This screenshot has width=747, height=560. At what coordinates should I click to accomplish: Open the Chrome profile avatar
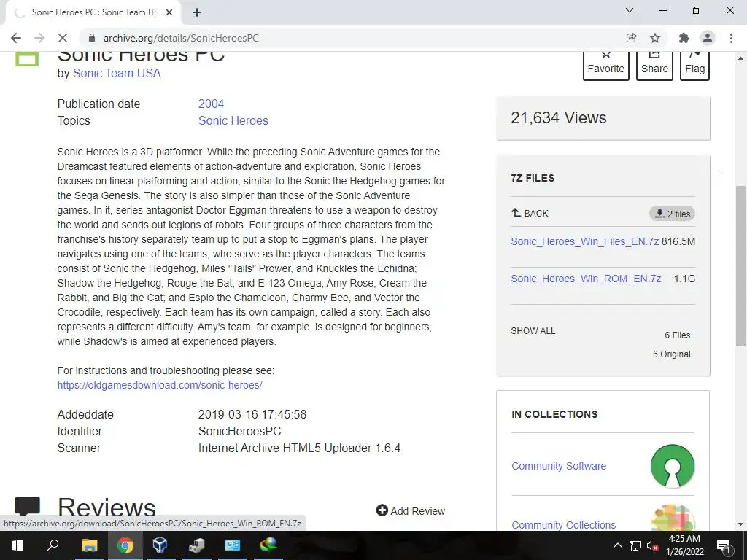(x=708, y=38)
